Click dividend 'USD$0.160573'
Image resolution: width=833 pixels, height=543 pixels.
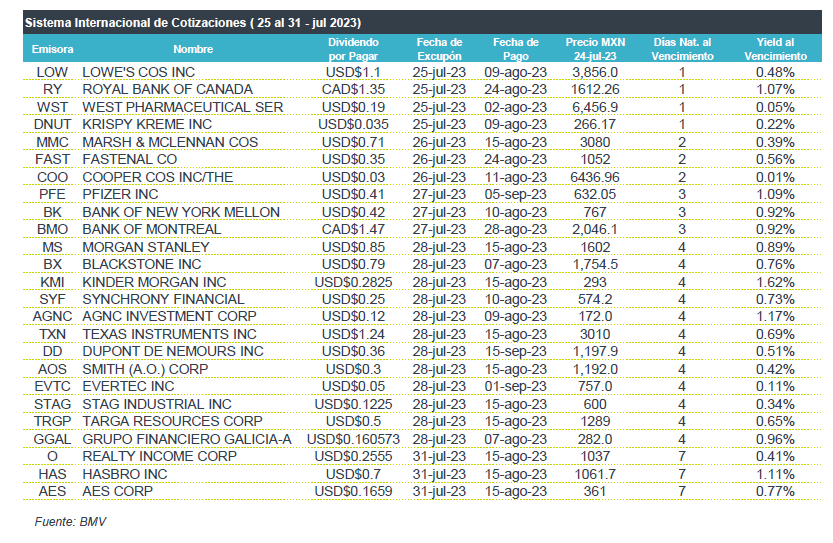pyautogui.click(x=353, y=440)
